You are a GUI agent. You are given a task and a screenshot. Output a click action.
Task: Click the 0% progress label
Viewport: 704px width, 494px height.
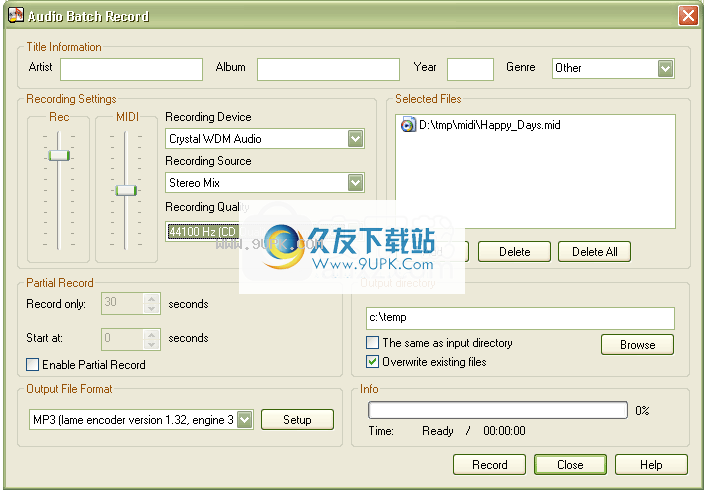642,410
